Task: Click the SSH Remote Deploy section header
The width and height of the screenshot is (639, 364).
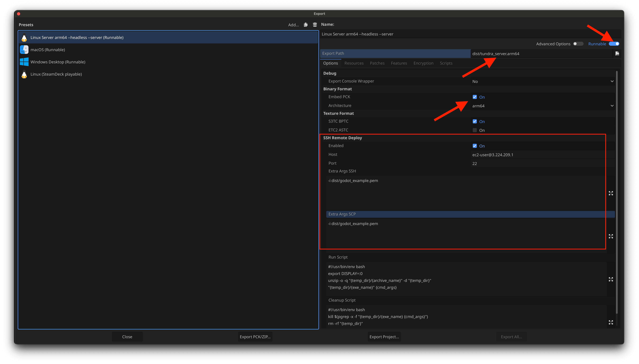Action: [x=342, y=138]
